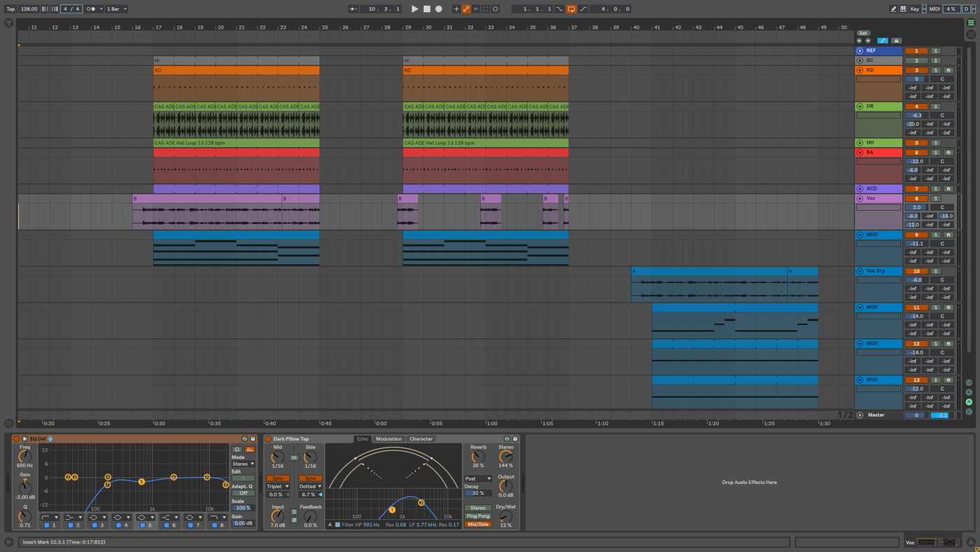Open Echo Mid Triplet mode dropdown

pos(278,486)
